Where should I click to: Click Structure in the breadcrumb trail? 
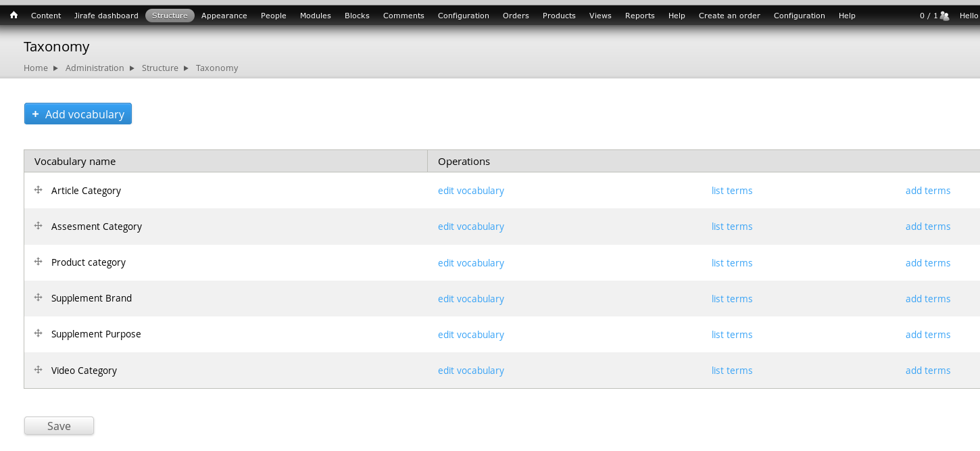160,68
